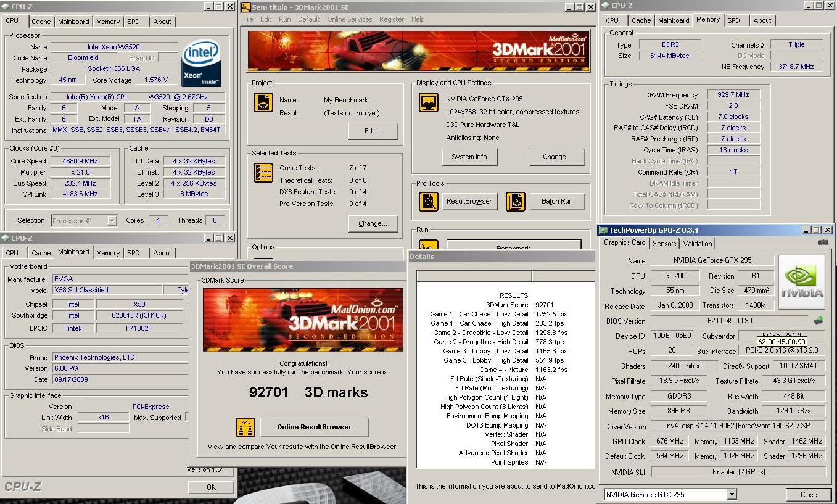Click the Name field 'Intel Xeon W3520'
Image resolution: width=837 pixels, height=504 pixels.
tap(114, 47)
